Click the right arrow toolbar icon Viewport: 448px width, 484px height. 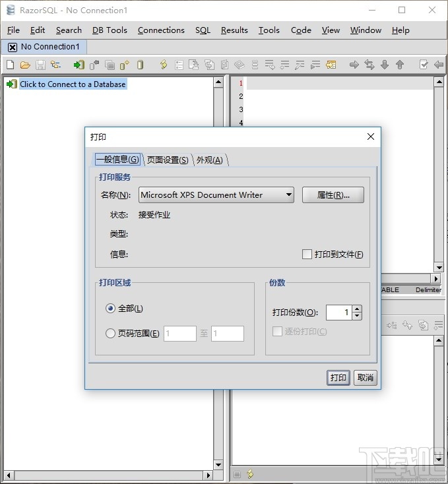tap(354, 65)
